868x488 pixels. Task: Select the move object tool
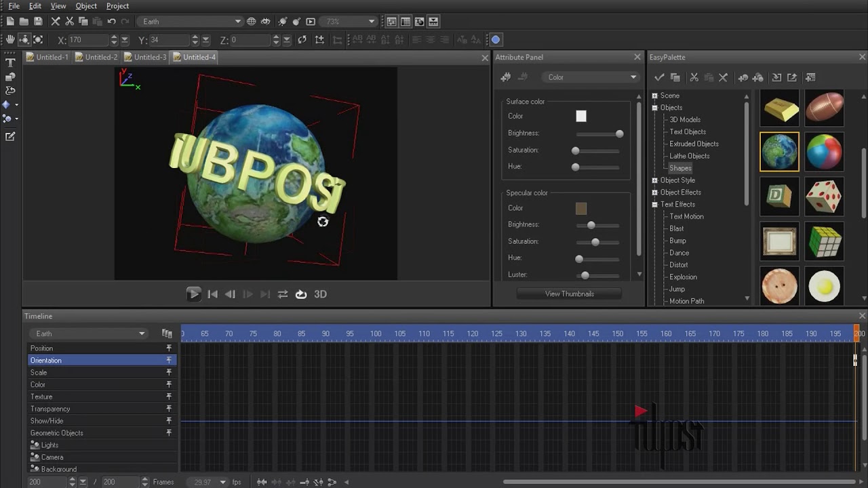pos(24,40)
